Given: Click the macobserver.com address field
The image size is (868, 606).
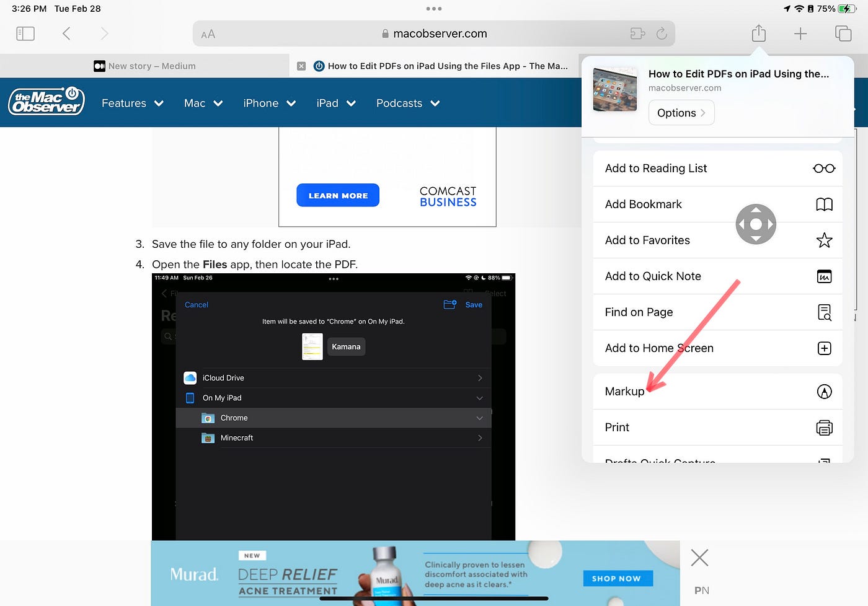Looking at the screenshot, I should 434,33.
